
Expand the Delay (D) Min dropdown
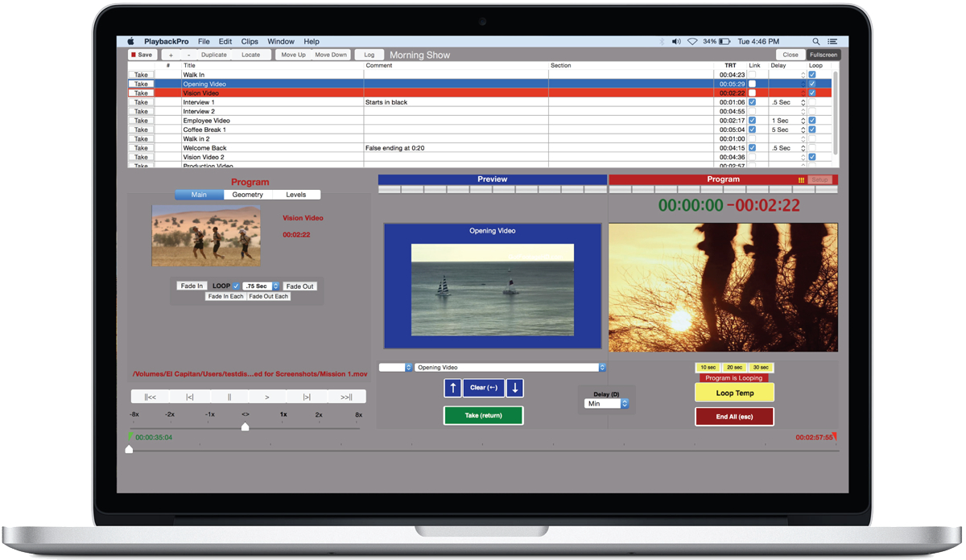coord(607,404)
